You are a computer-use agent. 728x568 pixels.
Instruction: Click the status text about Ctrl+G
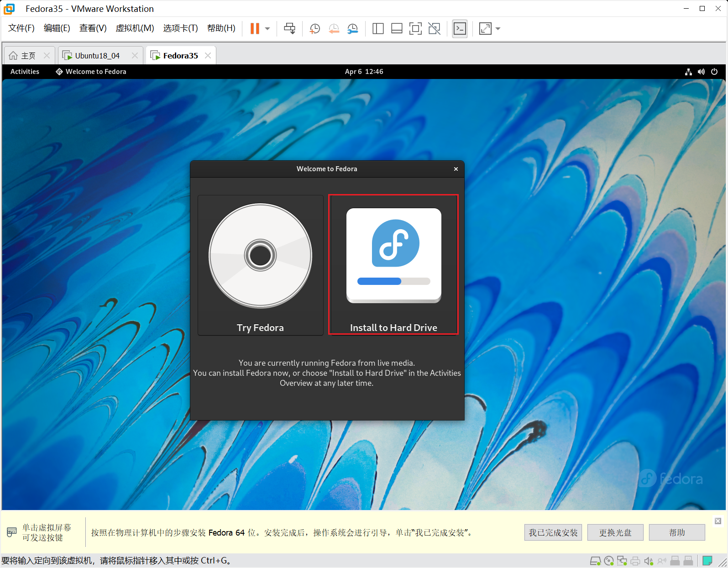(116, 560)
